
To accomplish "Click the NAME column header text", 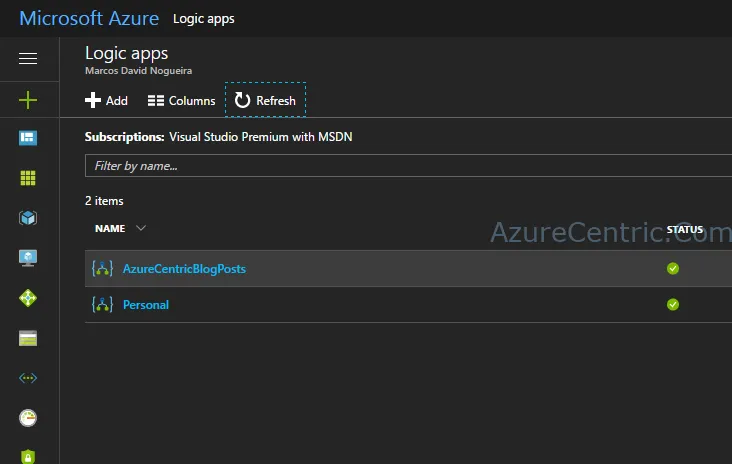I will (x=110, y=228).
